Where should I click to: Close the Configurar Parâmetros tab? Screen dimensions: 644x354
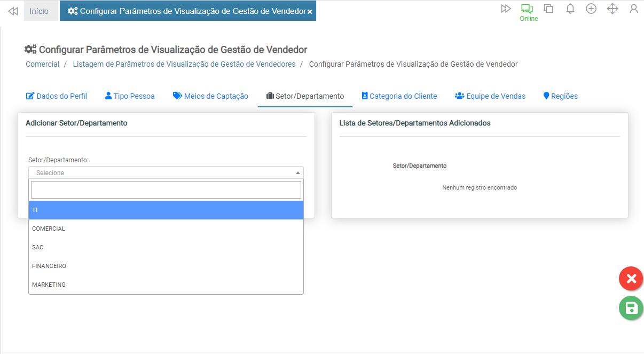pos(310,12)
